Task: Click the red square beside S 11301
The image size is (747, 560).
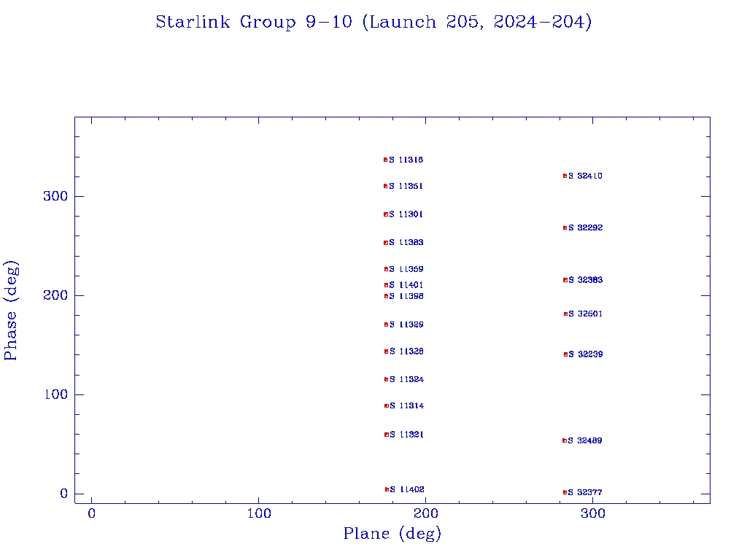Action: (x=385, y=214)
